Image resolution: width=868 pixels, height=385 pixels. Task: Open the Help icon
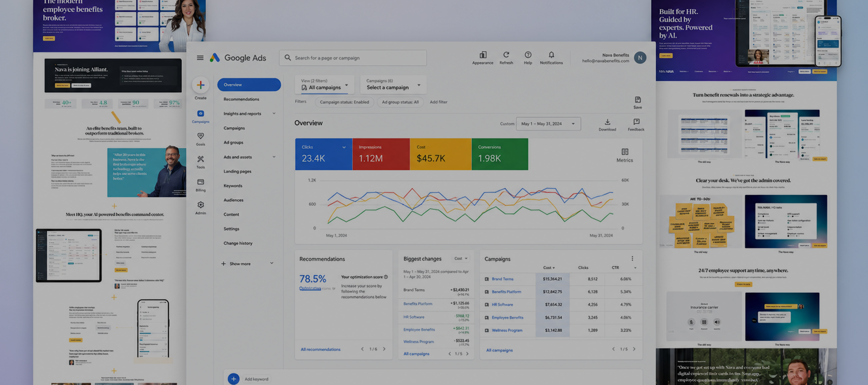[x=528, y=55]
